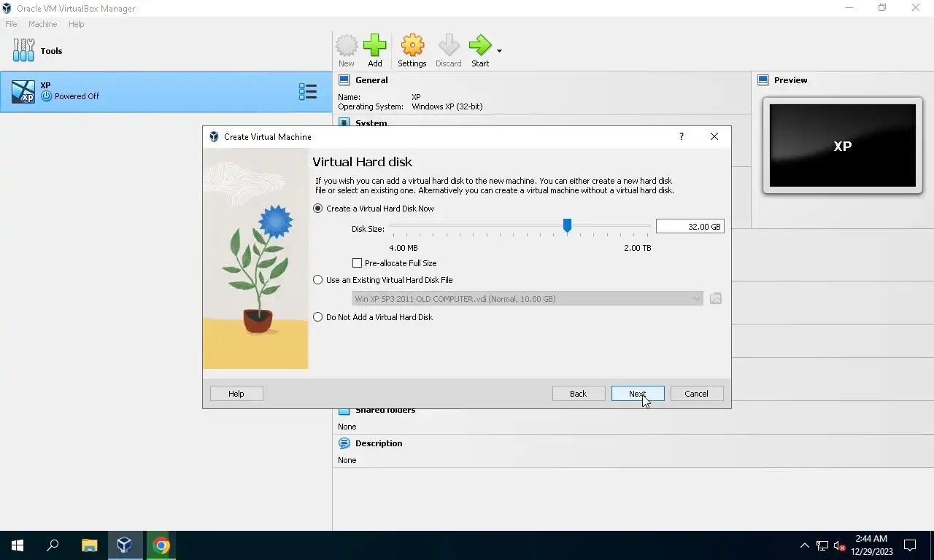Click the network tray icon
The height and width of the screenshot is (560, 934).
pyautogui.click(x=822, y=545)
